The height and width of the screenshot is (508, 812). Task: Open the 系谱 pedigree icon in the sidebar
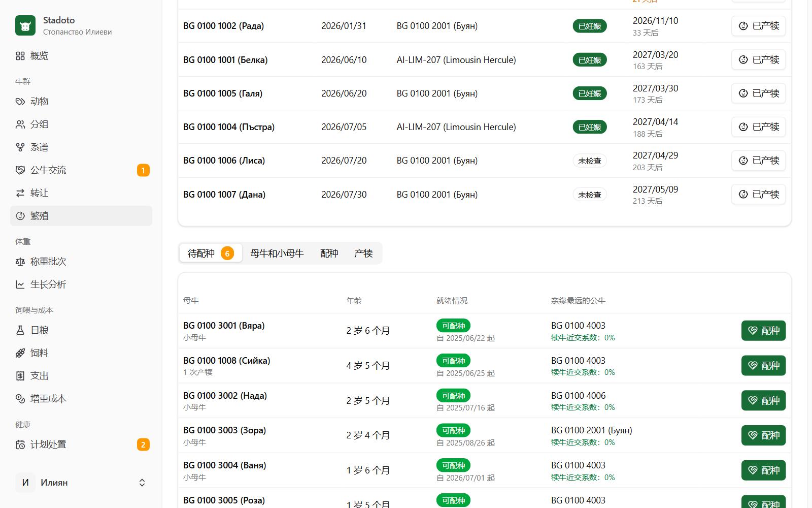(20, 147)
